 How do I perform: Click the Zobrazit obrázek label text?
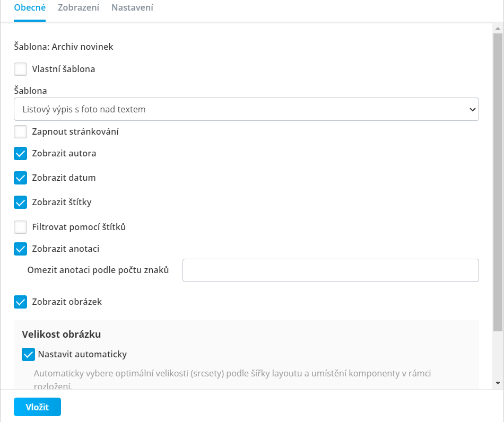[67, 302]
